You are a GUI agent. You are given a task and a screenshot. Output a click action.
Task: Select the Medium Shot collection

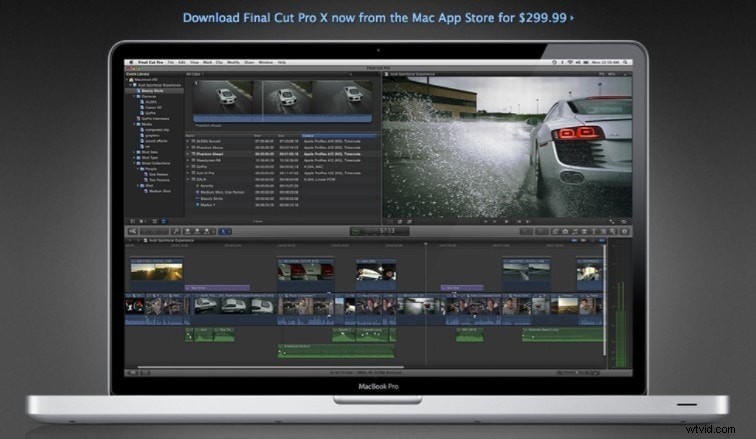coord(159,191)
